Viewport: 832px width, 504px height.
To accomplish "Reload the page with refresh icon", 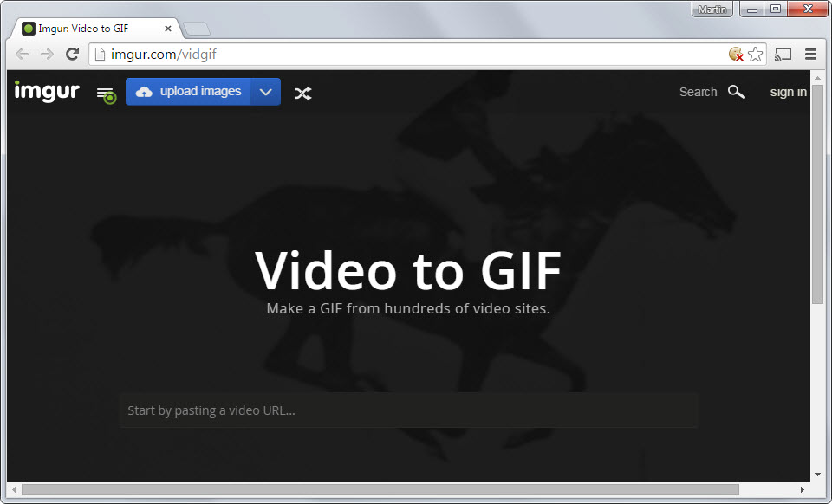I will [x=72, y=54].
